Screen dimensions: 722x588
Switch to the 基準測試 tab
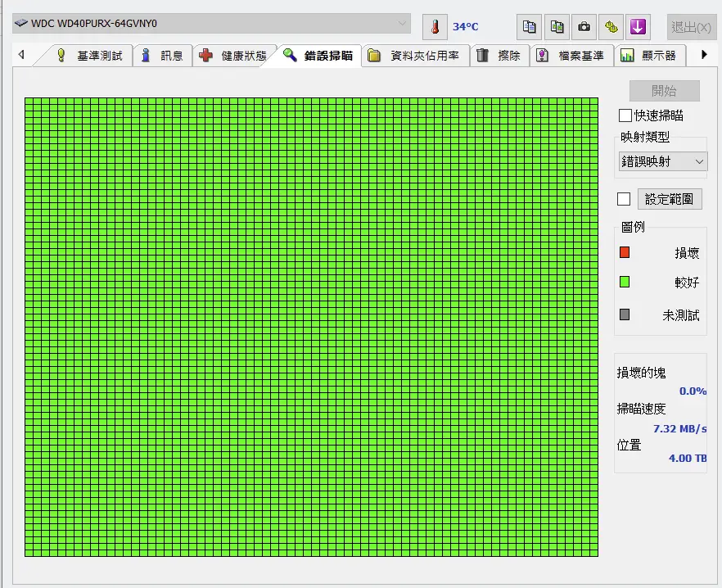89,56
